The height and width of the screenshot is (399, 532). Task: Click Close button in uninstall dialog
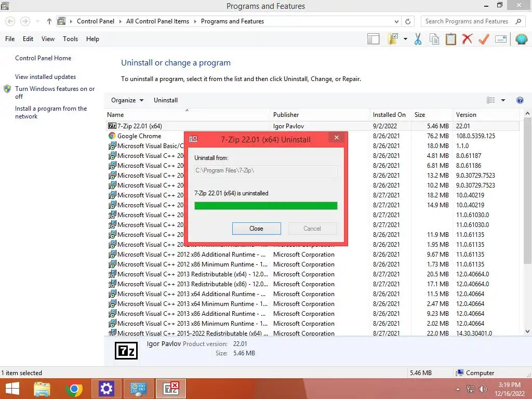(256, 229)
